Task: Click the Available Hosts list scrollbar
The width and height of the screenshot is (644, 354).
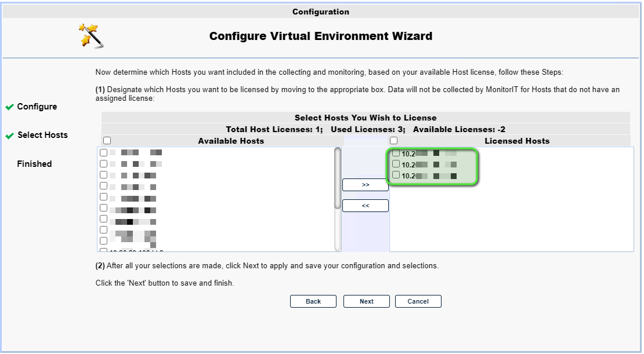Action: pyautogui.click(x=338, y=199)
